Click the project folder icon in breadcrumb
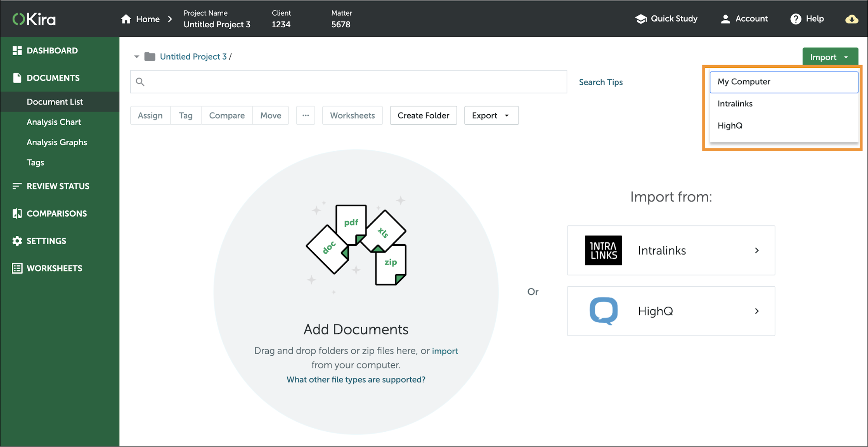This screenshot has height=447, width=868. click(x=150, y=56)
